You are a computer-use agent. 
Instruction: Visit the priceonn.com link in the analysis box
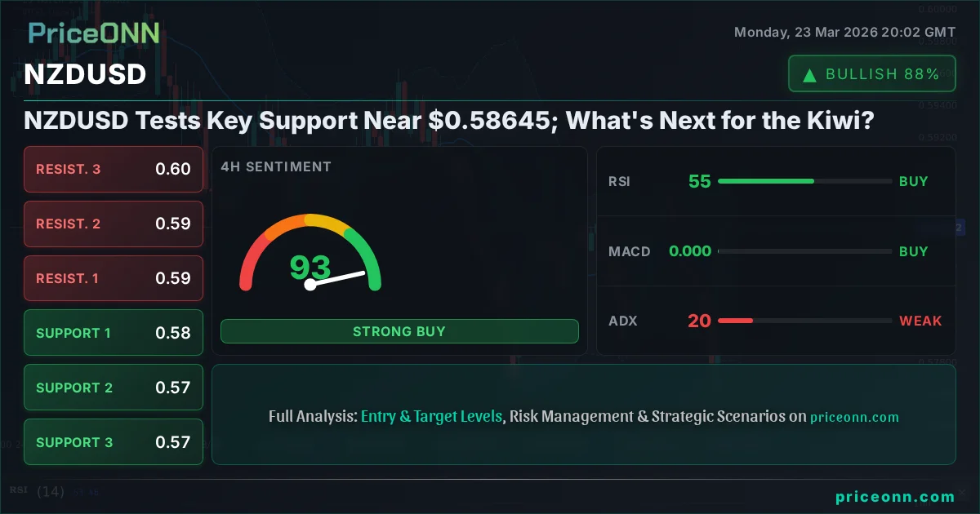coord(854,417)
